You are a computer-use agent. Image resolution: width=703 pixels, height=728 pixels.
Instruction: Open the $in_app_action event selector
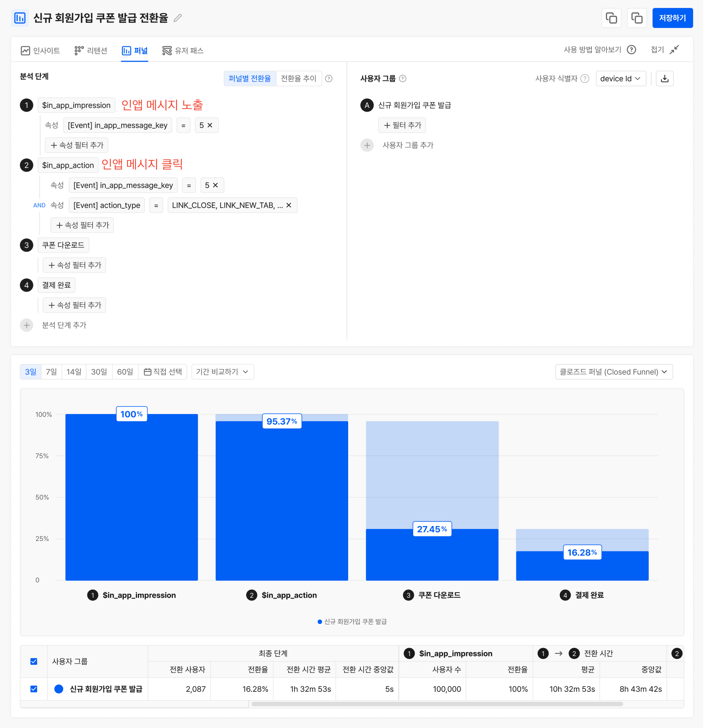point(68,165)
